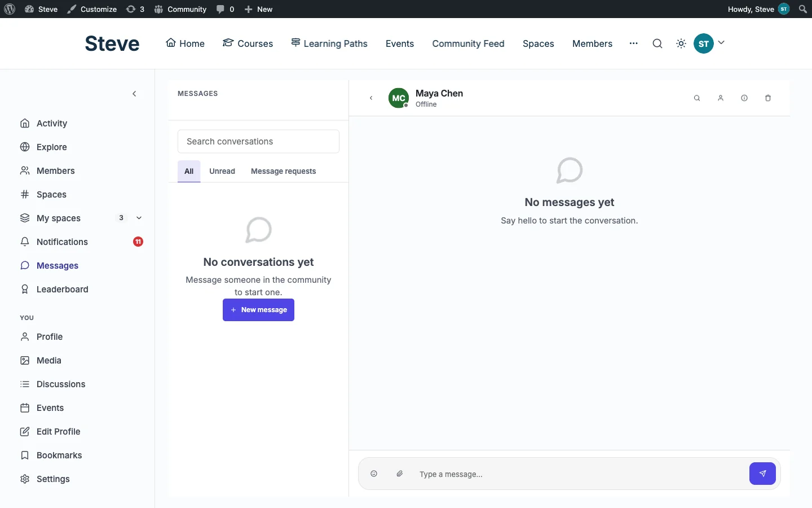
Task: Open conversation info icon
Action: point(744,98)
